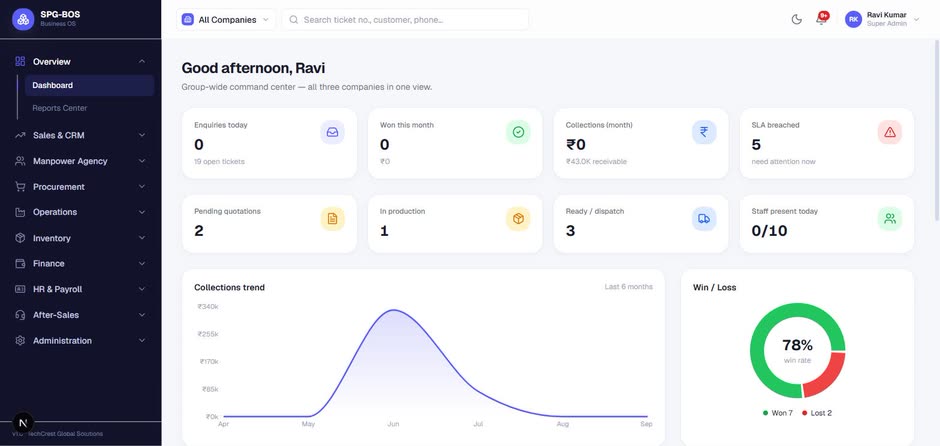Click the Won this month check icon
The height and width of the screenshot is (446, 940).
coord(518,132)
